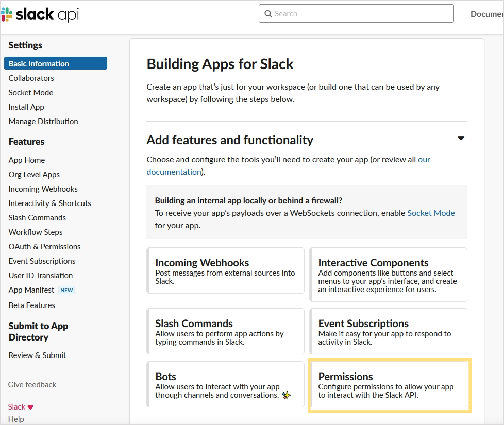
Task: Open User ID Translation page
Action: tap(41, 276)
